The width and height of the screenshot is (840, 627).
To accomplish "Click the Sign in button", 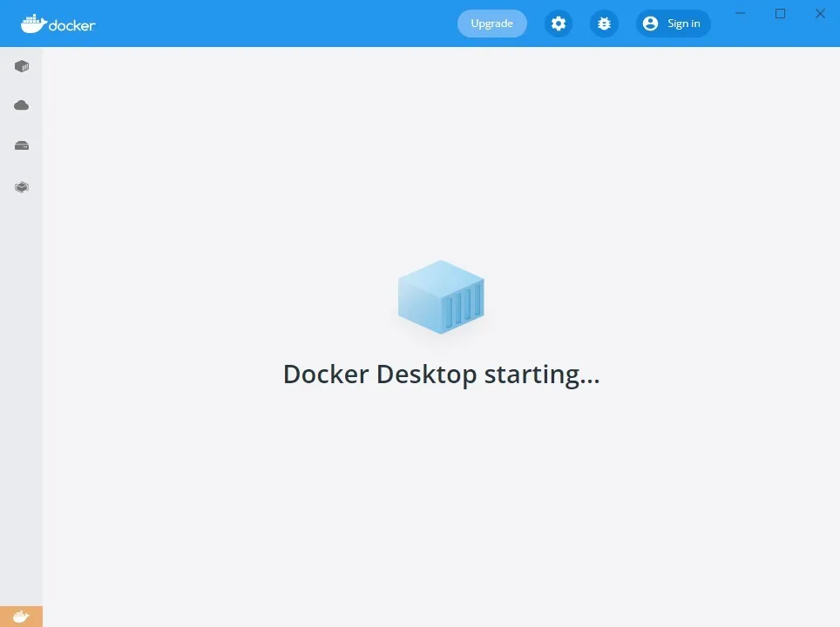I will 673,24.
